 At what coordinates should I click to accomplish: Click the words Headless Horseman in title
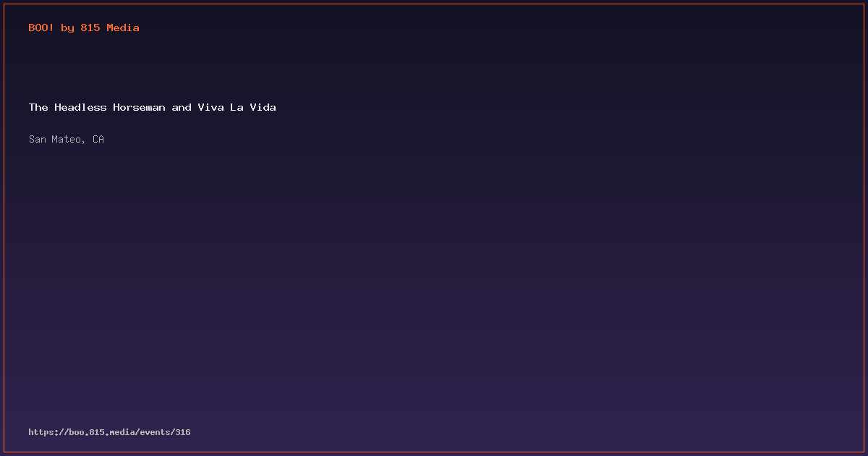pos(110,107)
